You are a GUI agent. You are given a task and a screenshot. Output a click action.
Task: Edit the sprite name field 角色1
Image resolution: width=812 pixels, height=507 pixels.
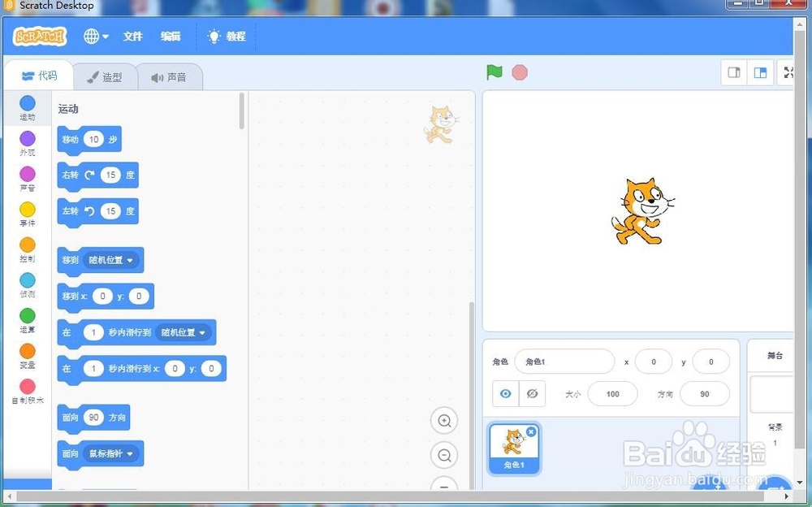[564, 362]
